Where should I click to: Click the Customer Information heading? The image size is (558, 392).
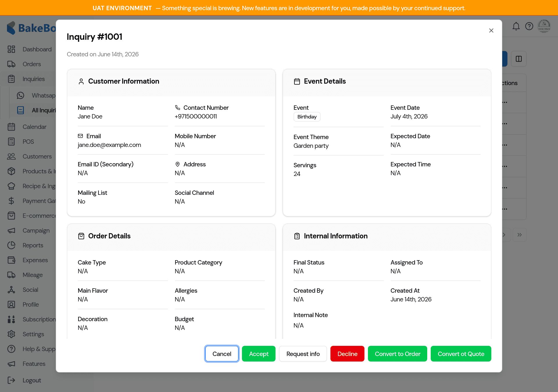coord(124,81)
